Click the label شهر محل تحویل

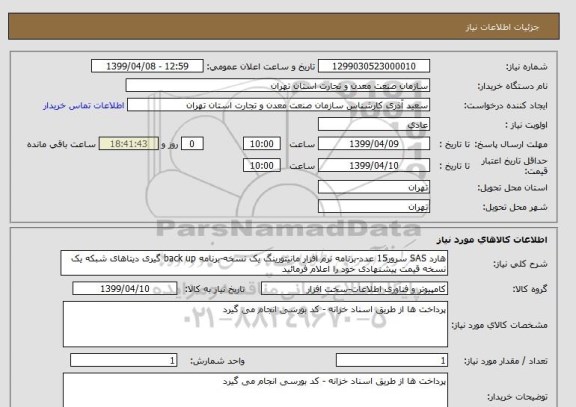point(515,207)
